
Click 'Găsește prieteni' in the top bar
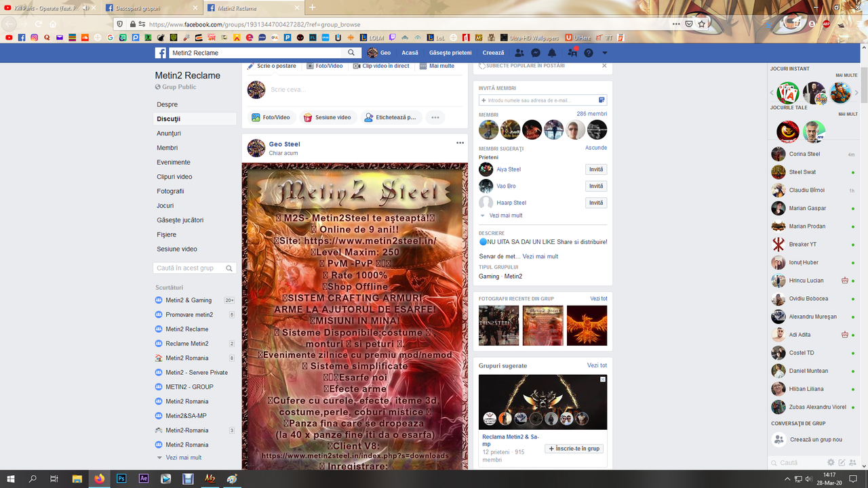click(450, 53)
